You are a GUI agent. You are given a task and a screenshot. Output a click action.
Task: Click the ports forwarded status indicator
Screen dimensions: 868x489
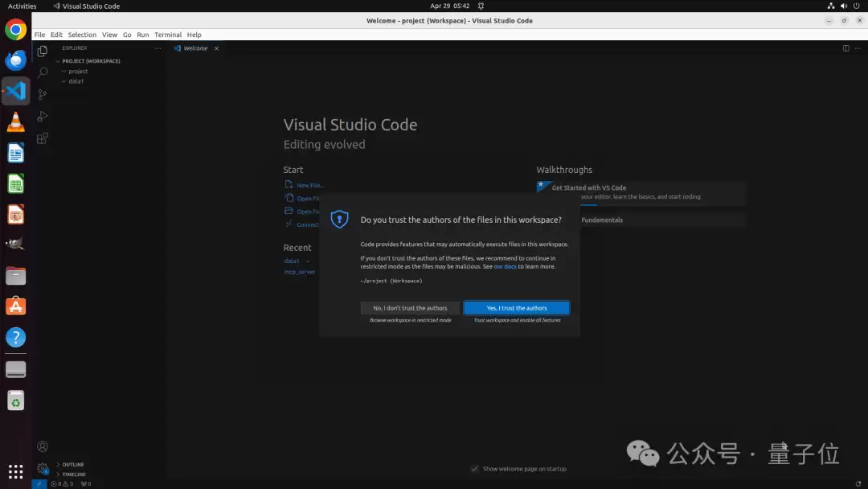(x=86, y=484)
